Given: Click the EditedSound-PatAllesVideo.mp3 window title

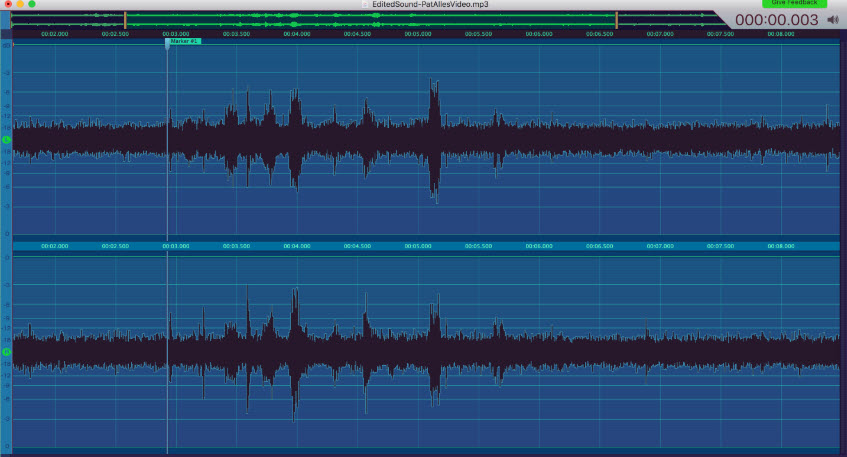Looking at the screenshot, I should click(x=430, y=4).
